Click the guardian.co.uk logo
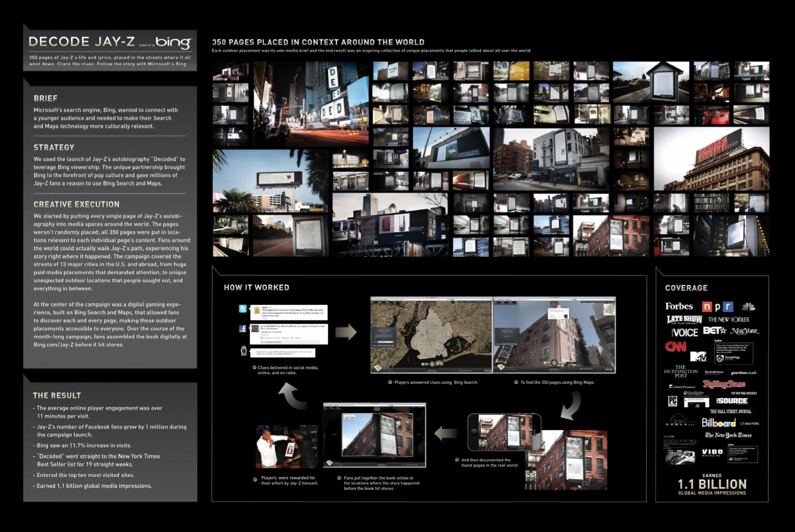Image resolution: width=795 pixels, height=532 pixels. point(744,373)
